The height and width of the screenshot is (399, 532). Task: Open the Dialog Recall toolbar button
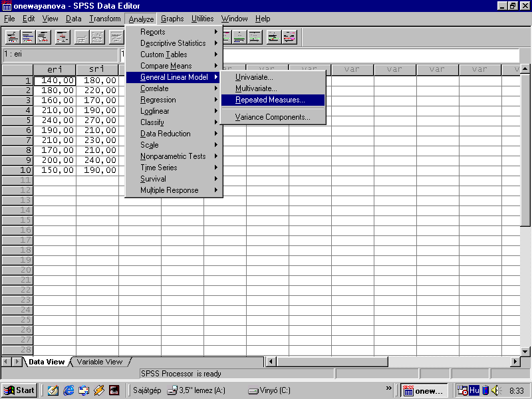click(63, 37)
